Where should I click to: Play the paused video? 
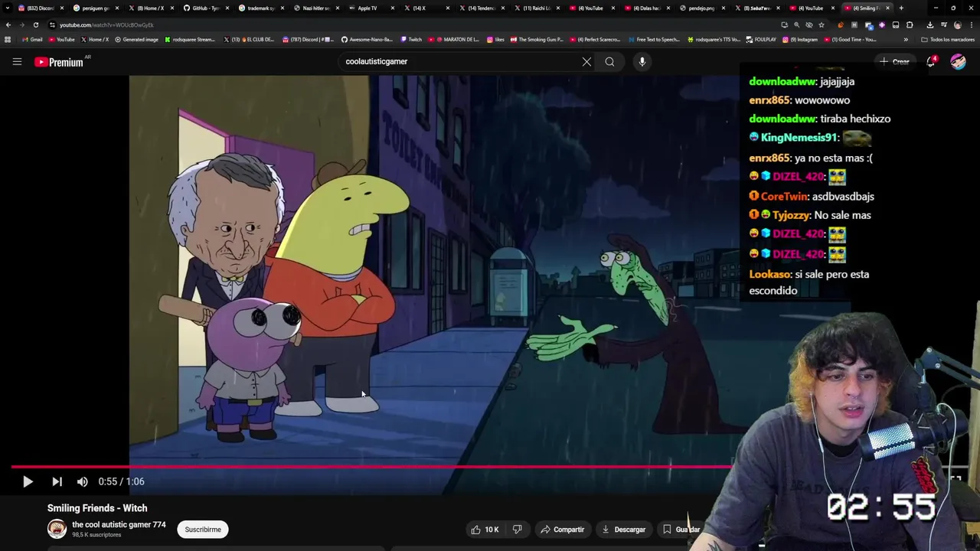(28, 481)
